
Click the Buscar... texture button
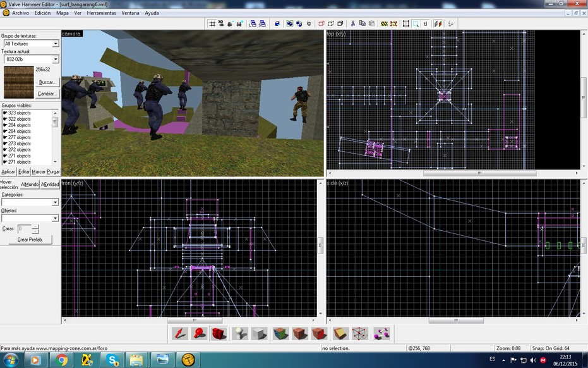(47, 82)
